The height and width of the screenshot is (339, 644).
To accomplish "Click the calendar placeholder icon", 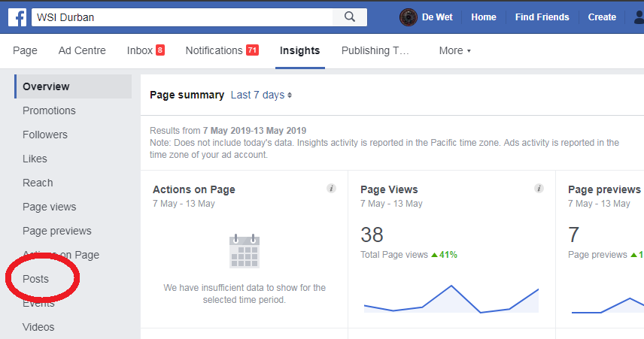I will click(x=245, y=251).
